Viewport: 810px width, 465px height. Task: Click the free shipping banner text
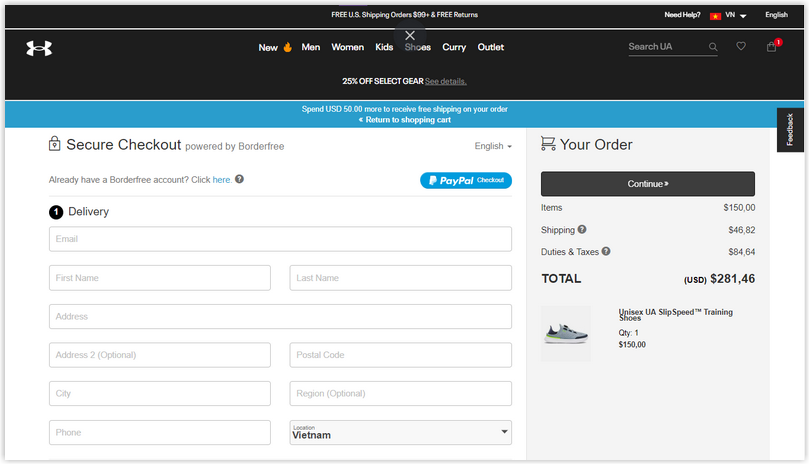pyautogui.click(x=405, y=109)
